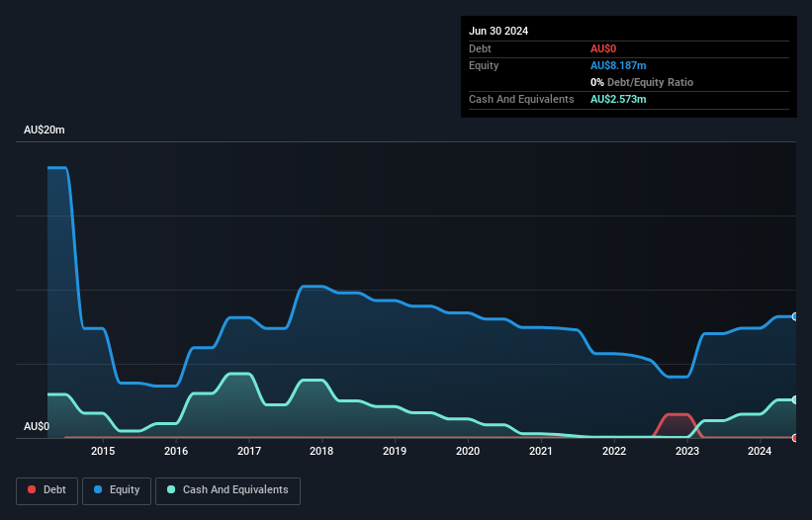The image size is (812, 520).
Task: Click the AU$0 y-axis label
Action: click(x=37, y=426)
